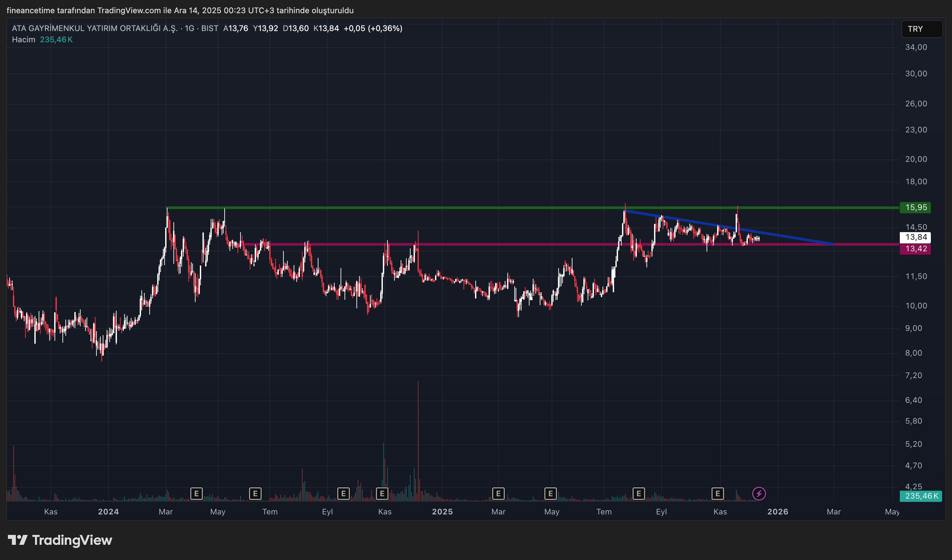This screenshot has width=952, height=560.
Task: Click the 2025 year label on time axis
Action: click(x=442, y=512)
